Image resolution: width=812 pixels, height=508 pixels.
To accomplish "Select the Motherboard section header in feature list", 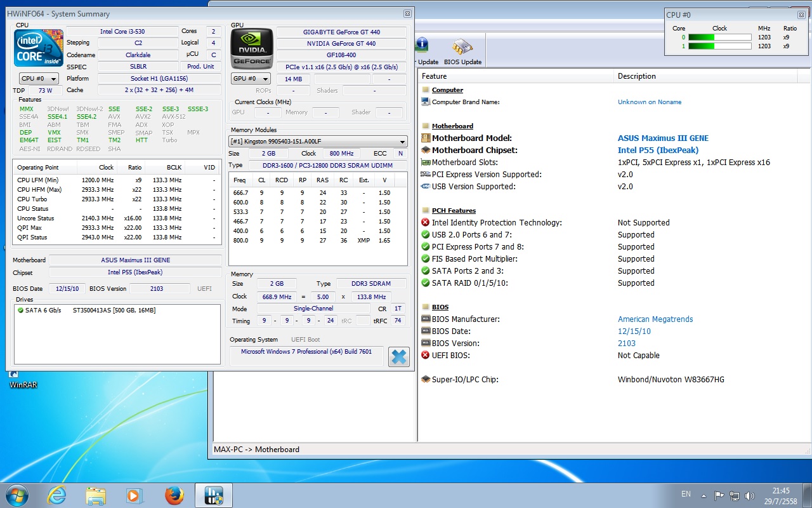I will click(452, 126).
